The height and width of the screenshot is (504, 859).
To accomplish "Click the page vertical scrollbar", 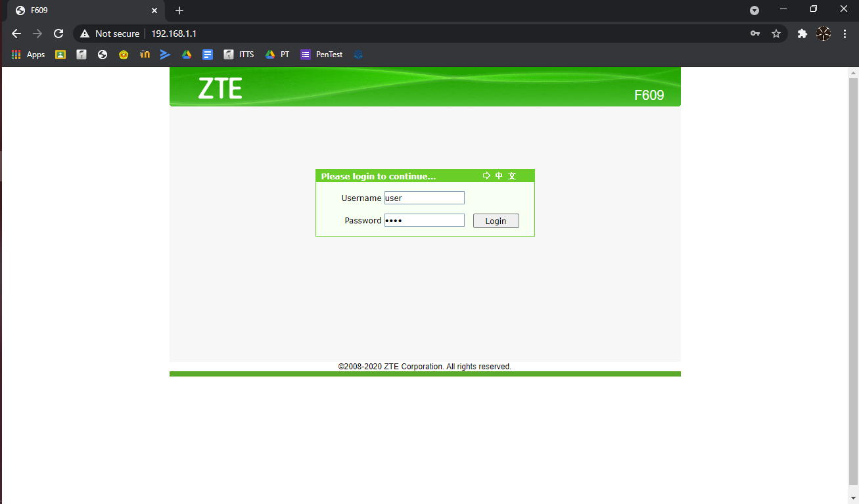I will pyautogui.click(x=853, y=281).
